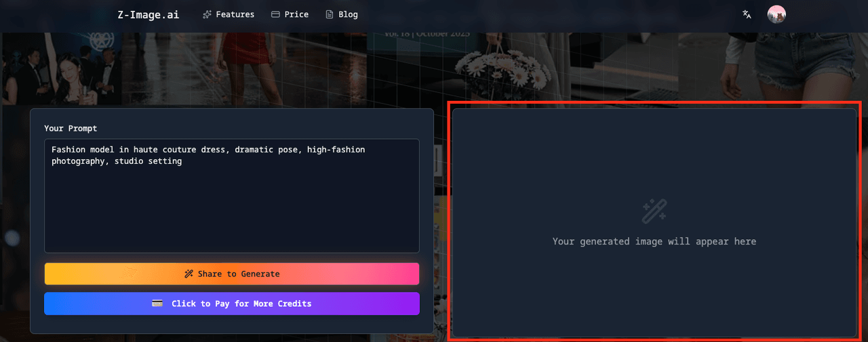Open the user avatar profile menu
868x342 pixels.
[776, 14]
